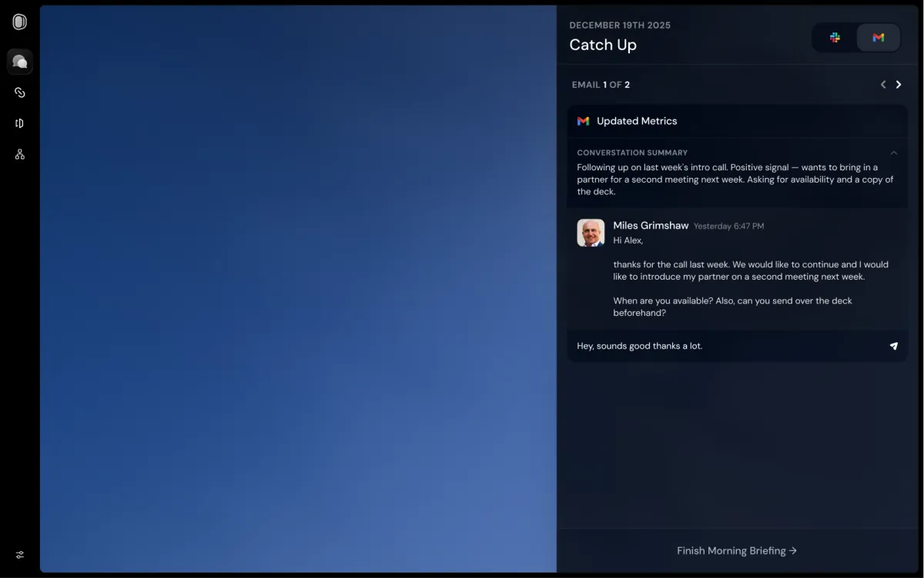The width and height of the screenshot is (924, 578).
Task: Open the panel layout sidebar icon
Action: (20, 123)
